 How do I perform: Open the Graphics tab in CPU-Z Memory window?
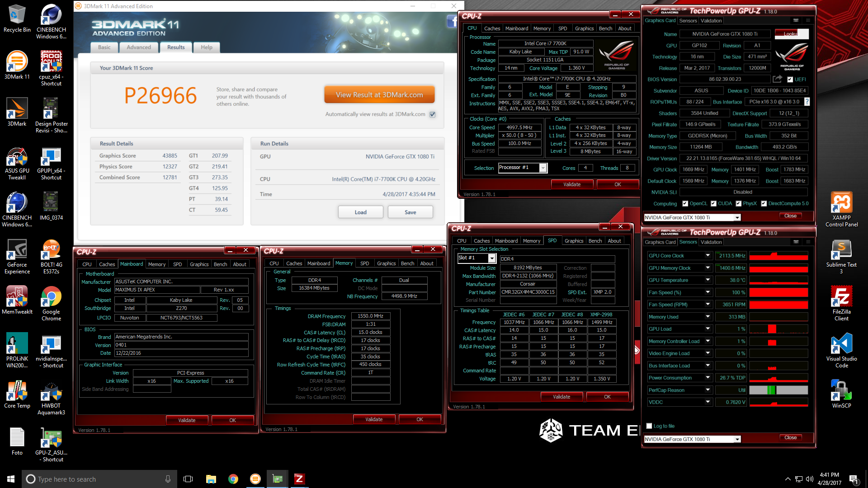pyautogui.click(x=386, y=263)
